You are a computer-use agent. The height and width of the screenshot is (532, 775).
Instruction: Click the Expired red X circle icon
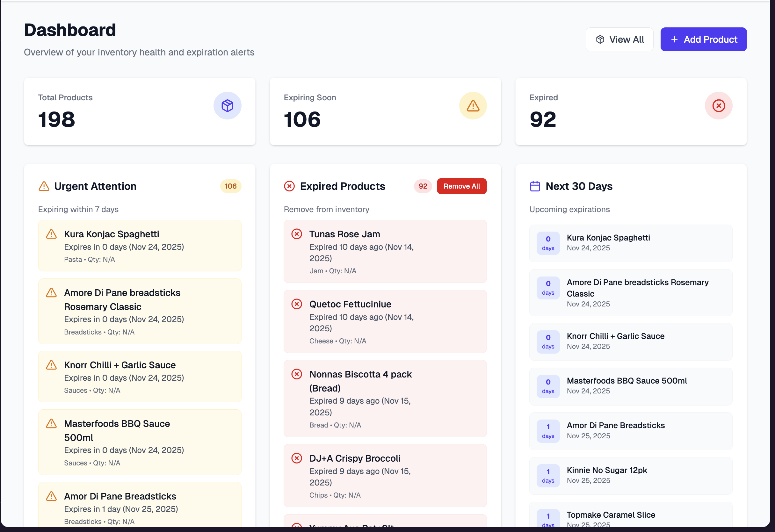(x=719, y=106)
